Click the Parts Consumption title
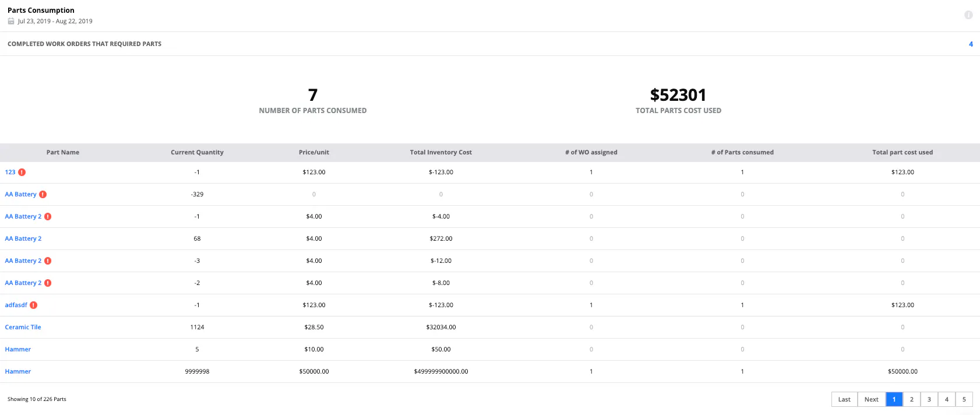The width and height of the screenshot is (980, 415). click(x=41, y=10)
